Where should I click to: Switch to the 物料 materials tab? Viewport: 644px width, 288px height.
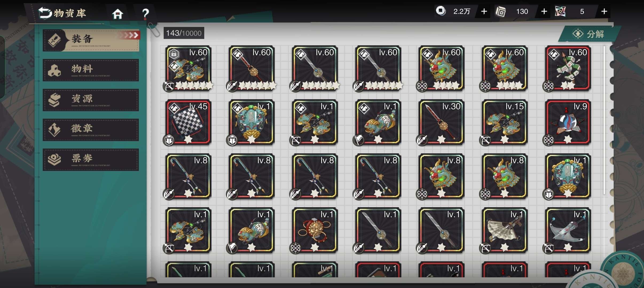pyautogui.click(x=91, y=70)
